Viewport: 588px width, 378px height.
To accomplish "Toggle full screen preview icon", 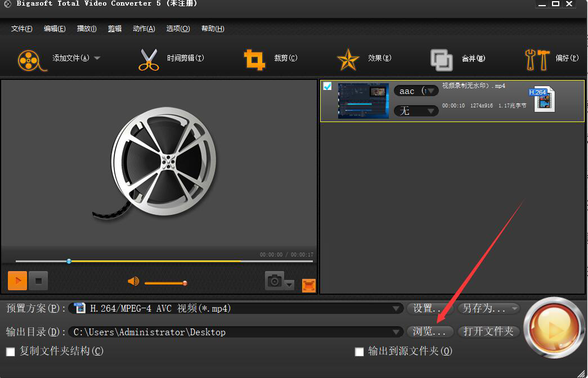I will (x=309, y=286).
